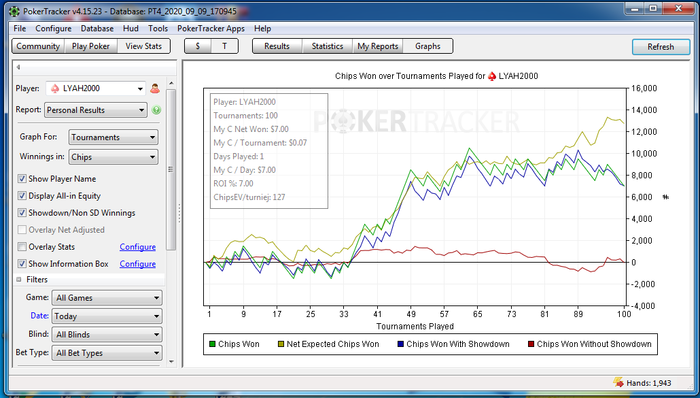Click the red Chips Won Without Showdown swatch
700x398 pixels.
tap(531, 344)
